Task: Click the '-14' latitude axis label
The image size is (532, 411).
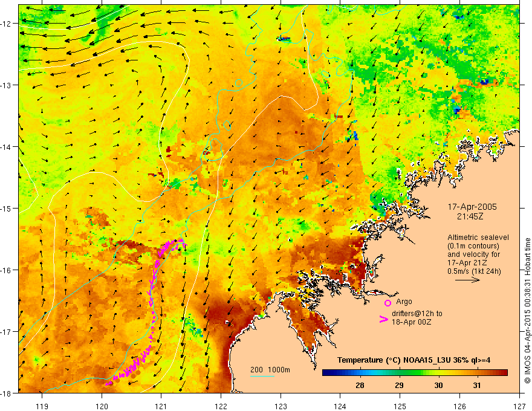Action: click(x=7, y=147)
